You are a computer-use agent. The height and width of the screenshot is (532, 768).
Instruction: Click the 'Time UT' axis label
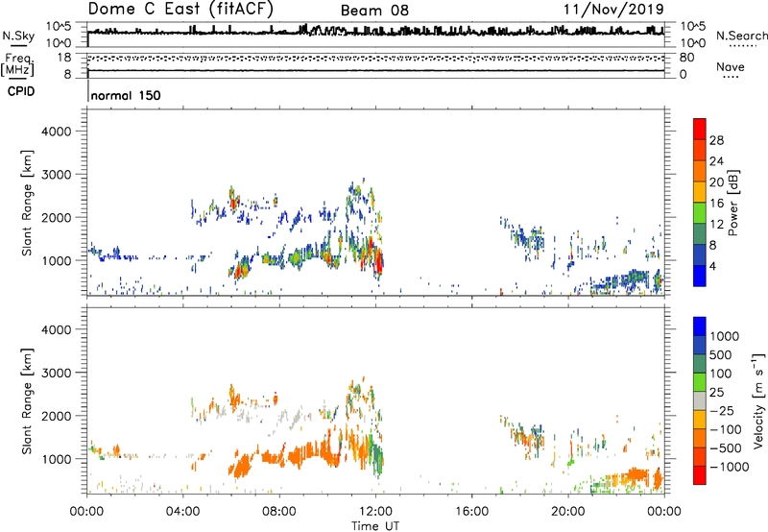375,526
